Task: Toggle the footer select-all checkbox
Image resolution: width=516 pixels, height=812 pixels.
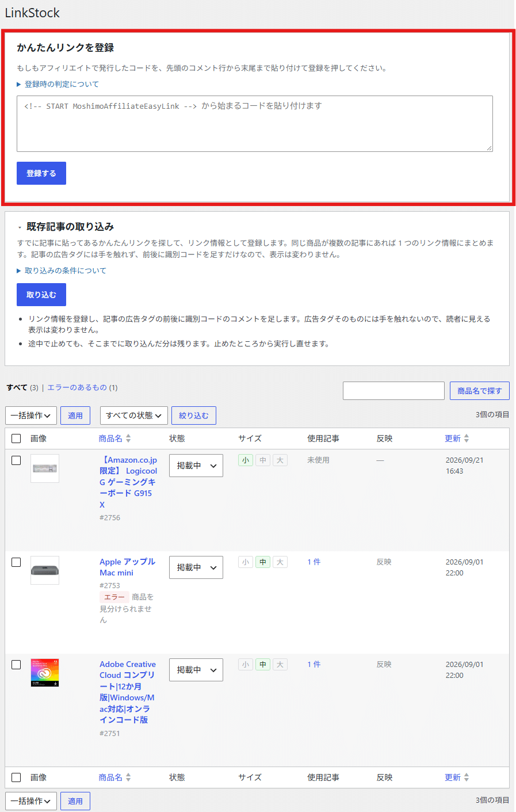Action: coord(16,777)
